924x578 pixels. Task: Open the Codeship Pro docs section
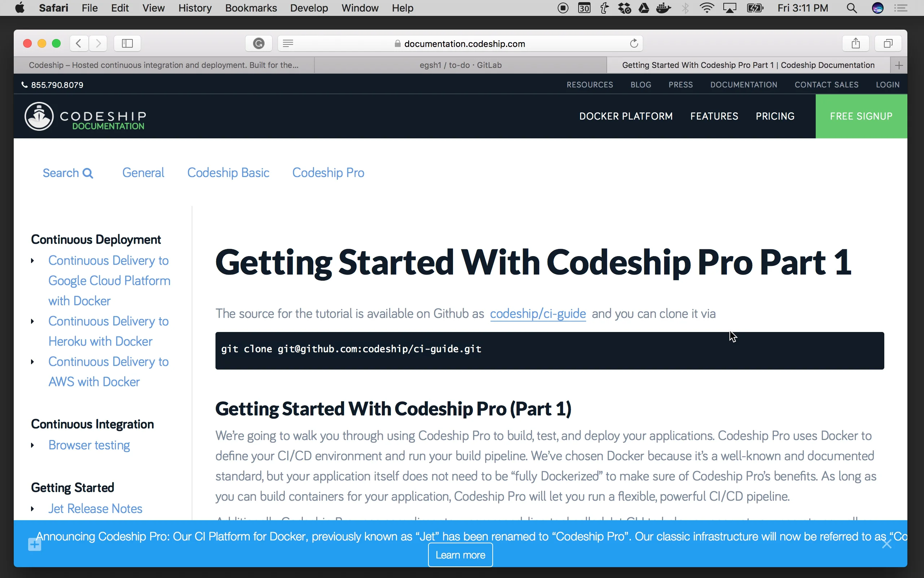(328, 173)
